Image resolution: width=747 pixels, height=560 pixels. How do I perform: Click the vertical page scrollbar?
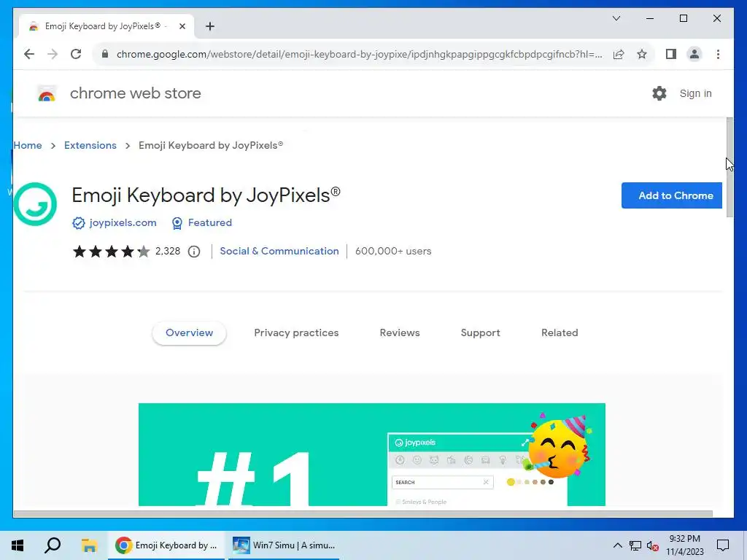click(x=729, y=167)
